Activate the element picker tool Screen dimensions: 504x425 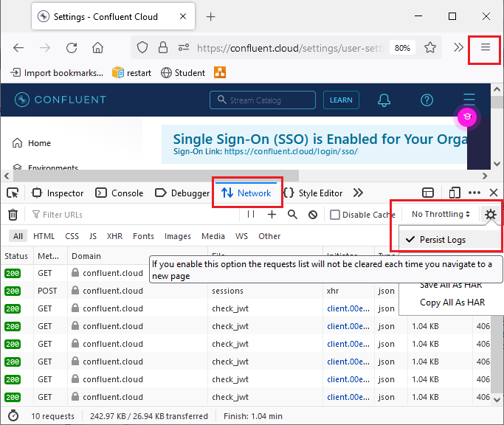[13, 193]
